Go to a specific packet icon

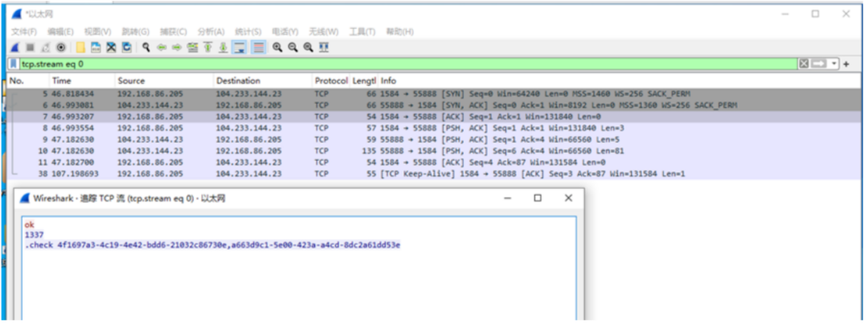click(x=193, y=47)
